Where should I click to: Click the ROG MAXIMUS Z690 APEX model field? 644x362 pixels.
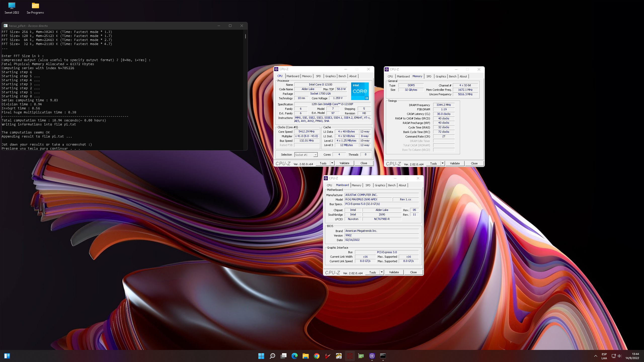click(x=368, y=199)
